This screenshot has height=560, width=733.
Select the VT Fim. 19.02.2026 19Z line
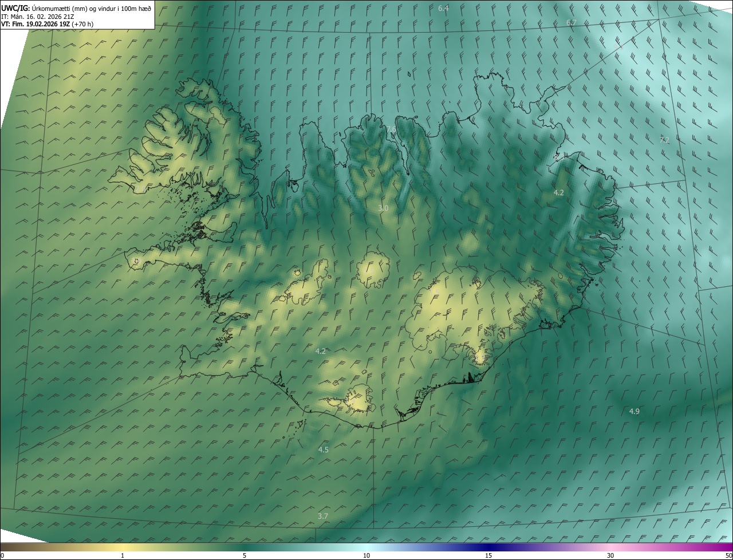[x=47, y=24]
